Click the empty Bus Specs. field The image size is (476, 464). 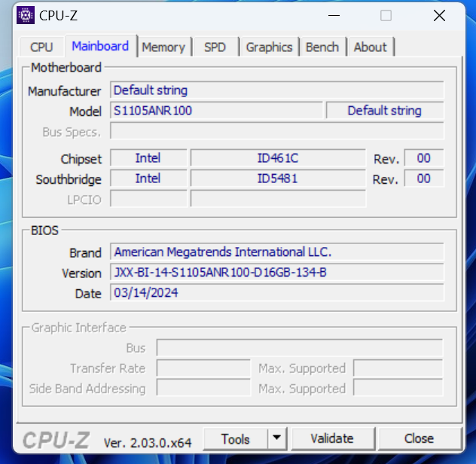(277, 131)
